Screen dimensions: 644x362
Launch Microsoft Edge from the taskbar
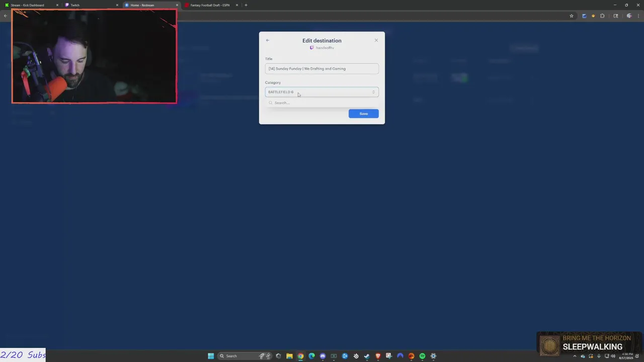click(311, 356)
